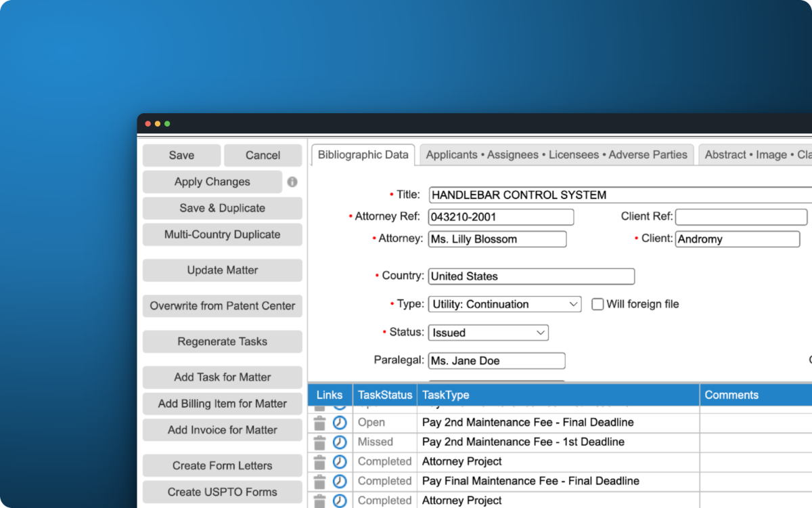
Task: Click the info icon beside Apply Changes
Action: [x=292, y=182]
